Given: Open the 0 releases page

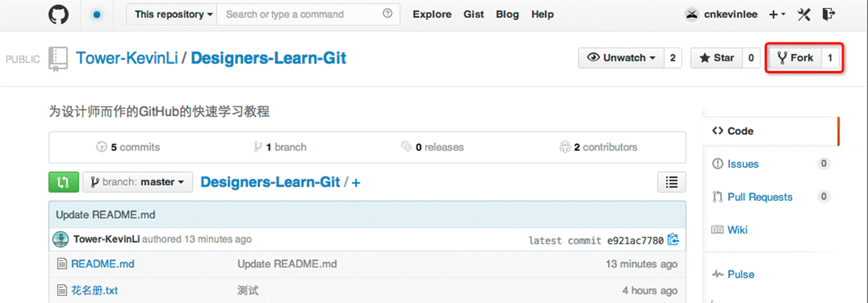Looking at the screenshot, I should [432, 147].
